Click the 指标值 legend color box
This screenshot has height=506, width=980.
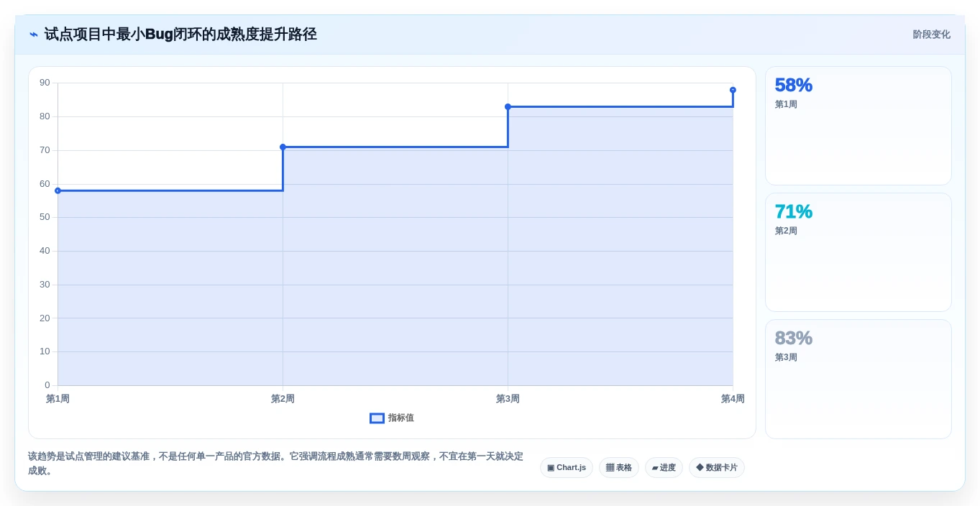pos(377,418)
